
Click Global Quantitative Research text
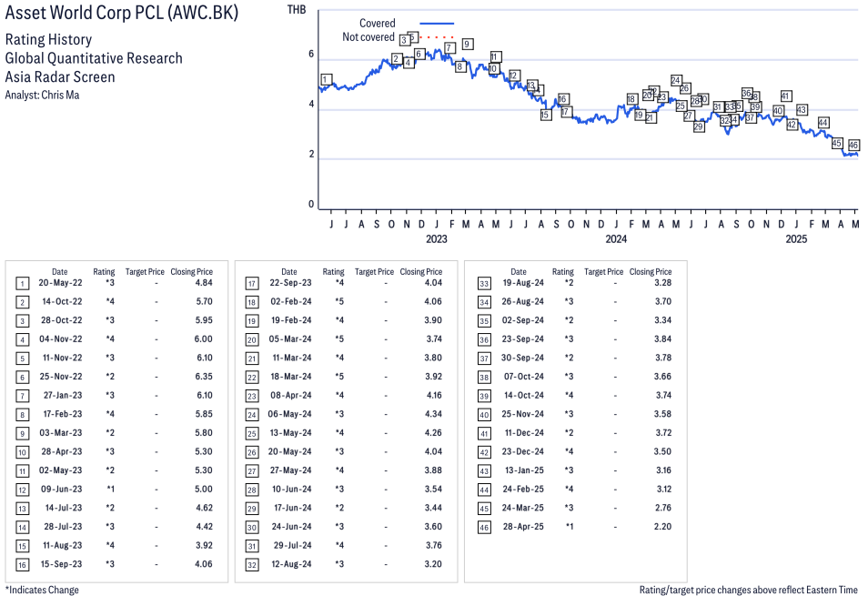(x=94, y=58)
